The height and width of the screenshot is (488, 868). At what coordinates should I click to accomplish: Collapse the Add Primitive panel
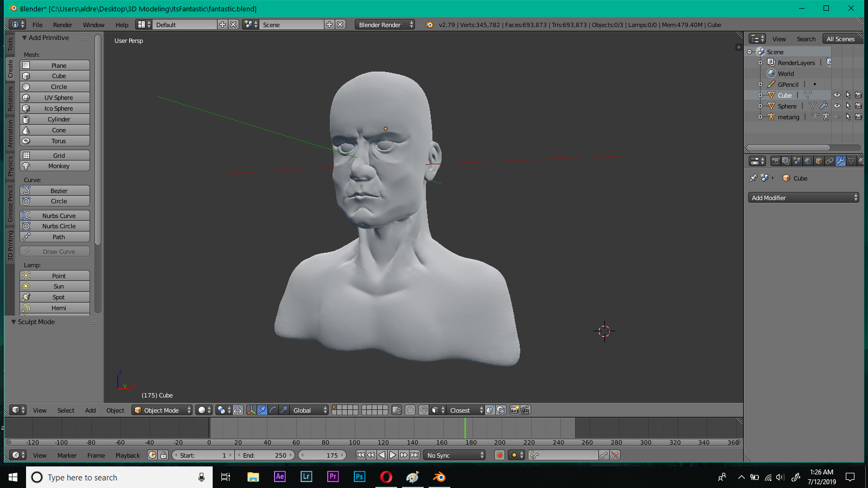(24, 37)
